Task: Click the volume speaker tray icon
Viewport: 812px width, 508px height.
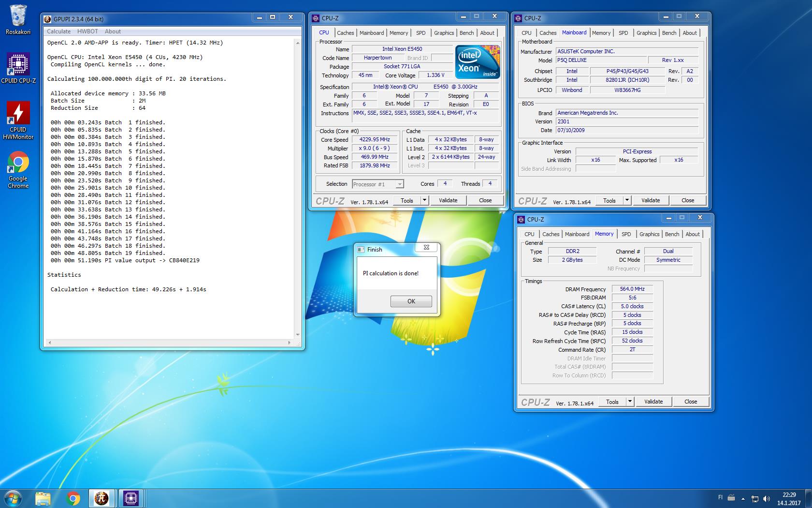Action: (766, 498)
